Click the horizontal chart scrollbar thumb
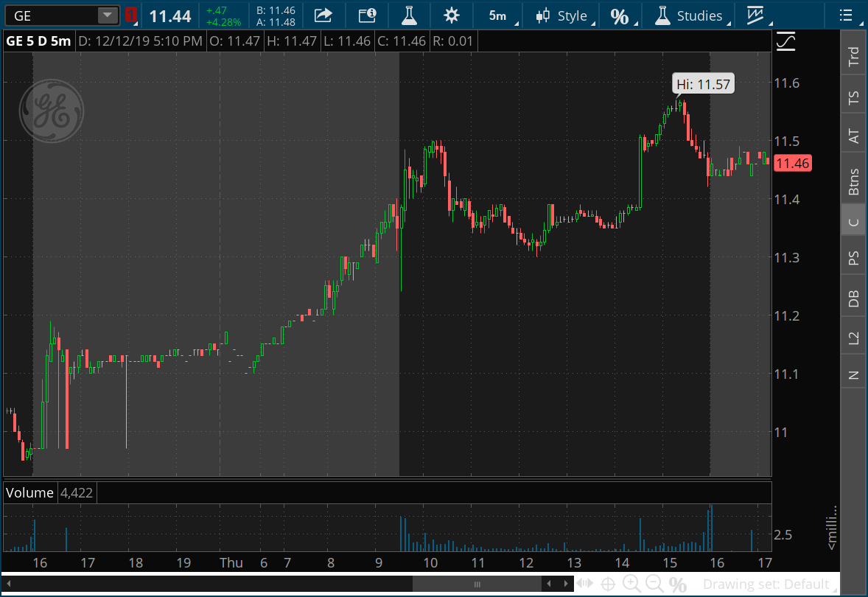 point(477,584)
